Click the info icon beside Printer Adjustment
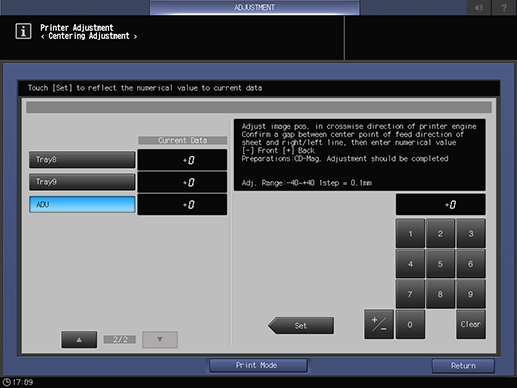517x388 pixels. 23,31
